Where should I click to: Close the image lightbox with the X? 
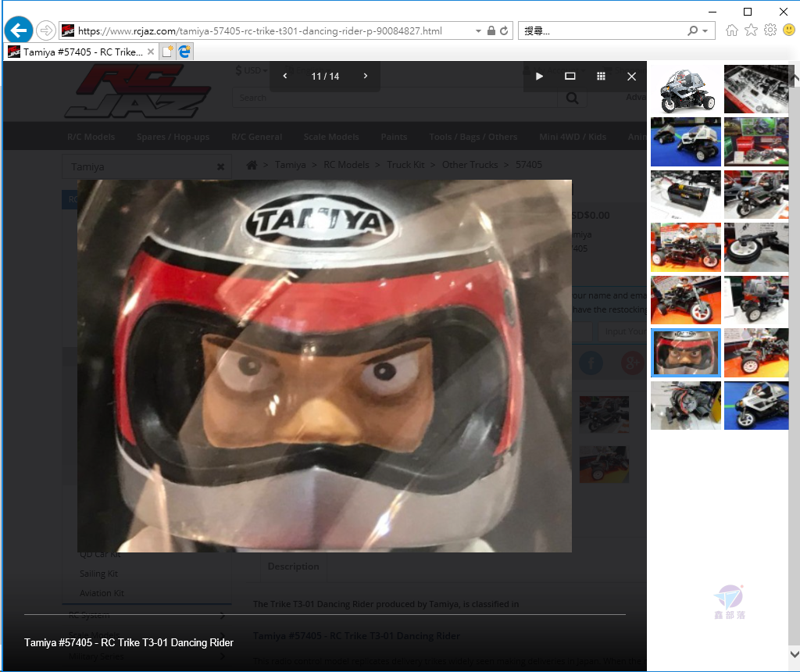click(631, 76)
